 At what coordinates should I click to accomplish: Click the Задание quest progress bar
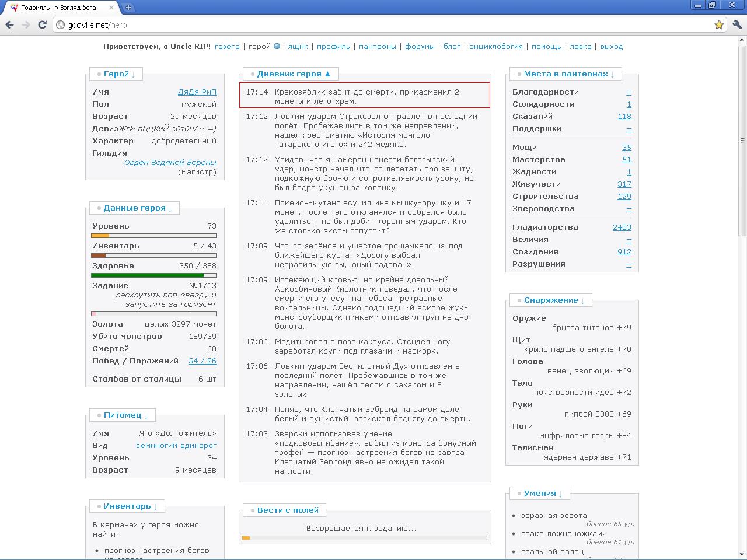(x=154, y=314)
